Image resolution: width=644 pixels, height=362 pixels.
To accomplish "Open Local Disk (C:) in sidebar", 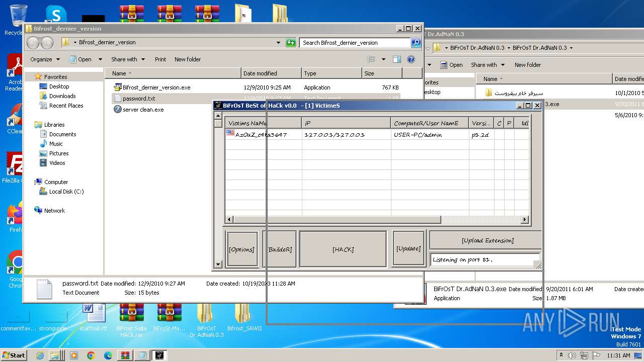I will coord(66,192).
